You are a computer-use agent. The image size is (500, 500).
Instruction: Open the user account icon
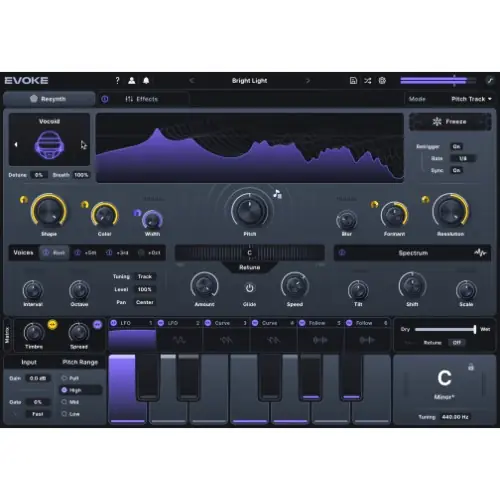[132, 81]
